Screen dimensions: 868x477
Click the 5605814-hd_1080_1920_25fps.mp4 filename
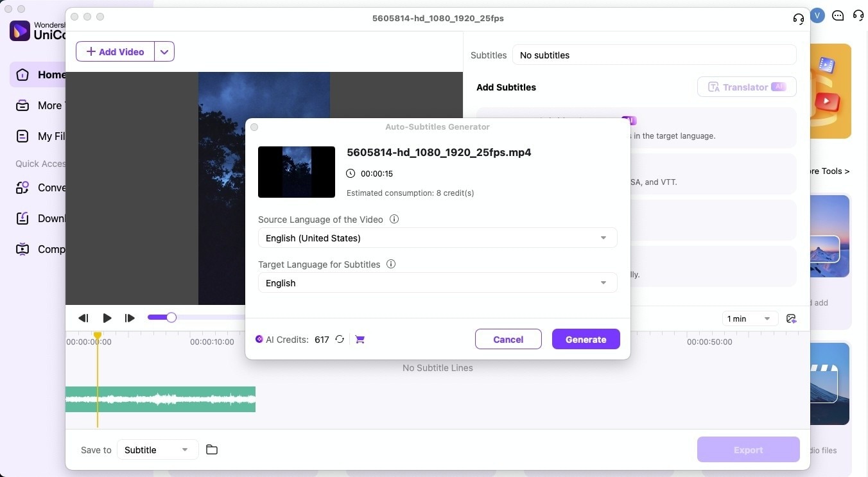click(x=439, y=152)
